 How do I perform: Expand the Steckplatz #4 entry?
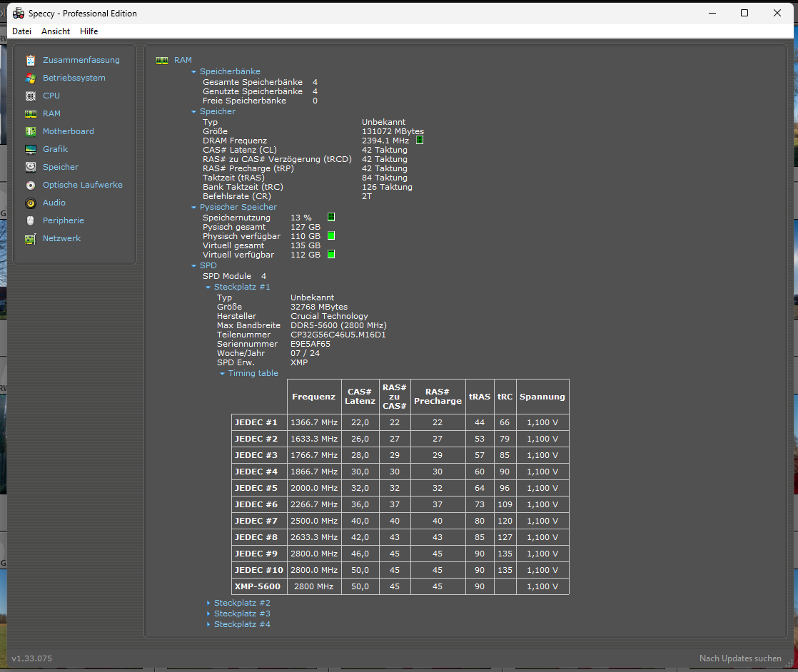(242, 624)
